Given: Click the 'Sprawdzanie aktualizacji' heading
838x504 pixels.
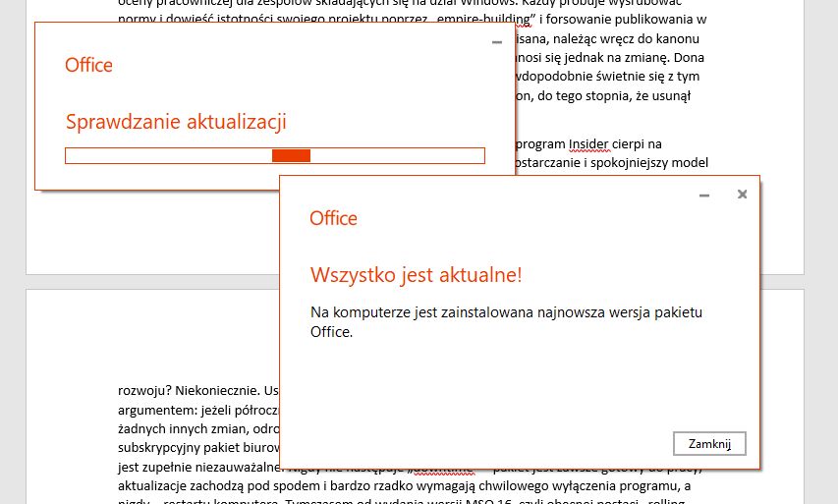Looking at the screenshot, I should [176, 122].
